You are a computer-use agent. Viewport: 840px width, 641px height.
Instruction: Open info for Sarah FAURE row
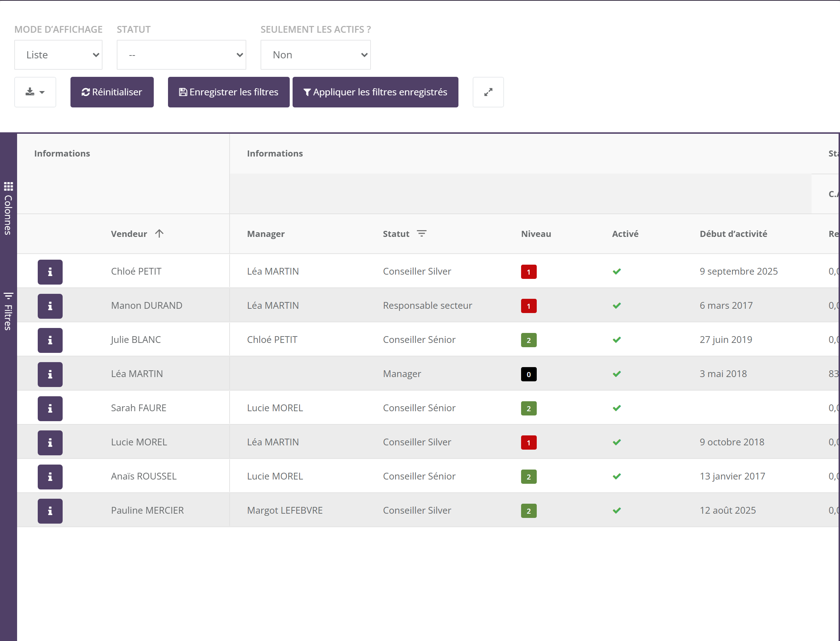click(x=50, y=409)
